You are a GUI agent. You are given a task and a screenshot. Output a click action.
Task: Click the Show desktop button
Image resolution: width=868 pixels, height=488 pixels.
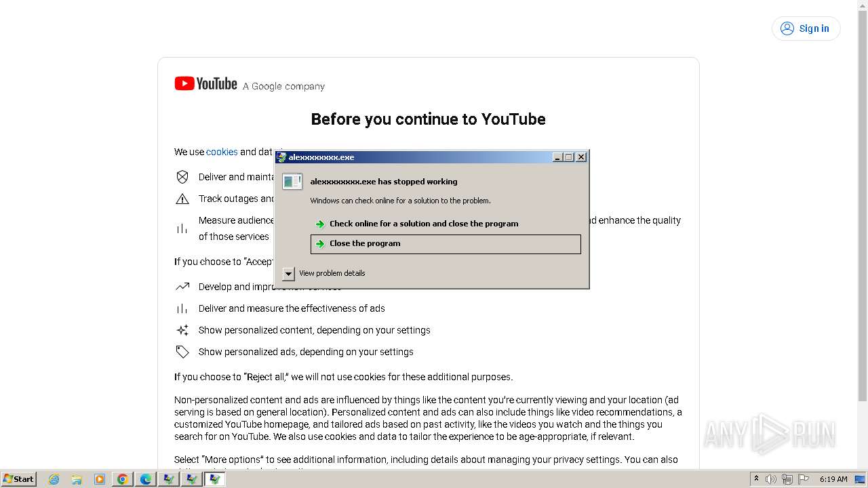point(860,479)
